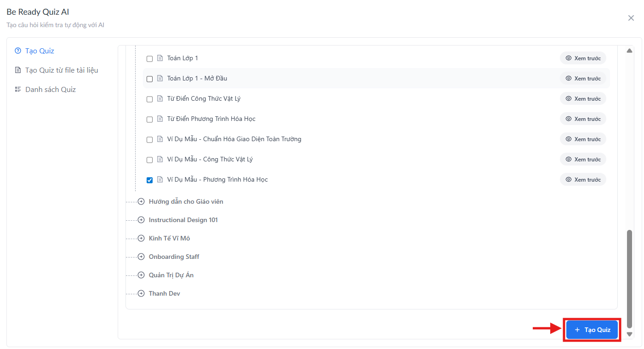Preview Toán Lớp 1 with Xem trước
644x349 pixels.
tap(583, 58)
